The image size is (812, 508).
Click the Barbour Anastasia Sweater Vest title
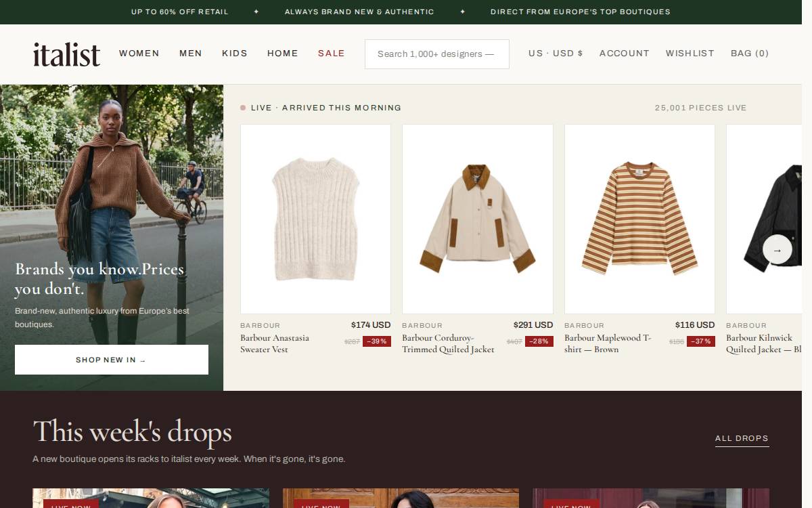pyautogui.click(x=275, y=343)
